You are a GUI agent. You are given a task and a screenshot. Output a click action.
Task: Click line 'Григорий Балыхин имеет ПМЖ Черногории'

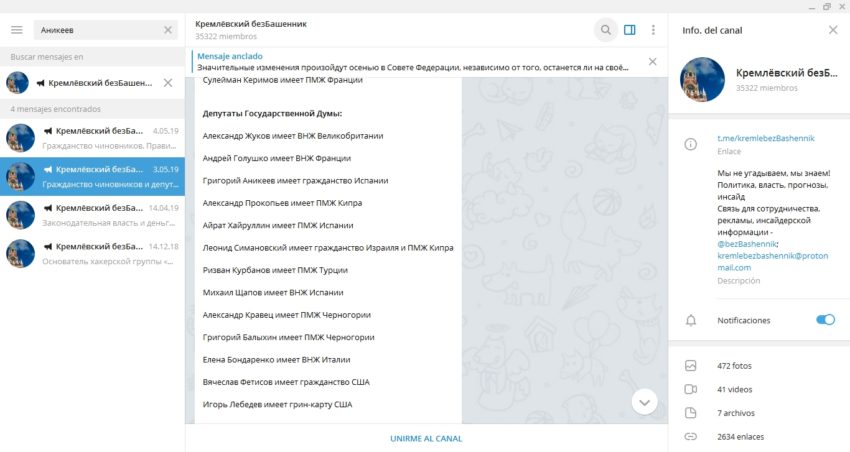click(x=288, y=337)
